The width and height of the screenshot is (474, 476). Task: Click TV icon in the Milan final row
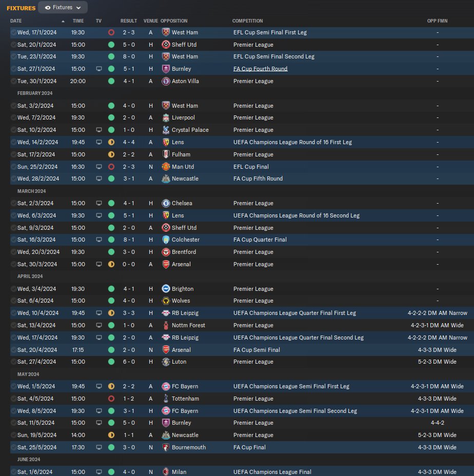pos(99,472)
